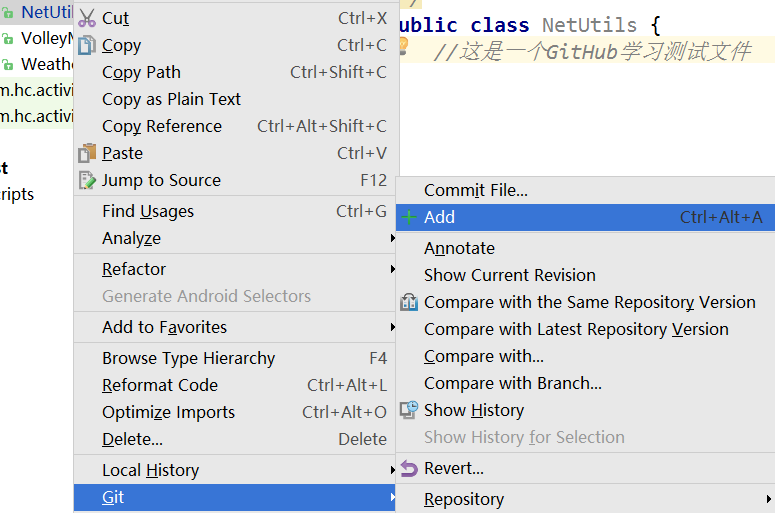Screen dimensions: 775x513
Task: Click the Paste clipboard icon
Action: pos(87,153)
